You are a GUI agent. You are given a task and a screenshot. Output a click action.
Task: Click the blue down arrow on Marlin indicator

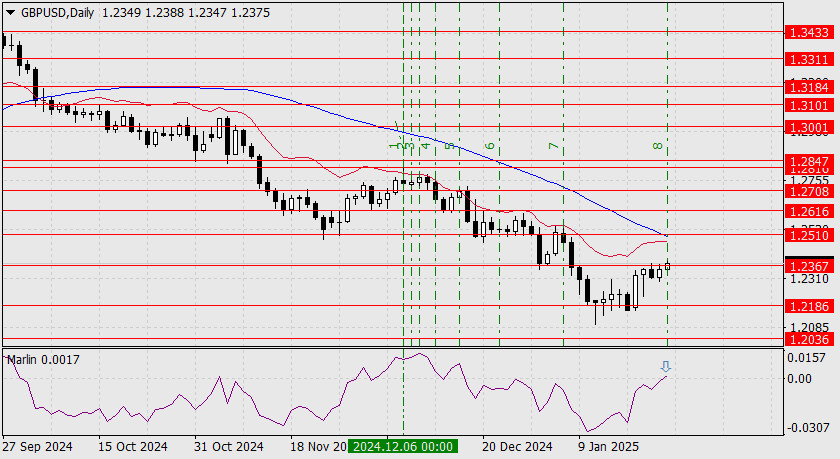(x=665, y=367)
